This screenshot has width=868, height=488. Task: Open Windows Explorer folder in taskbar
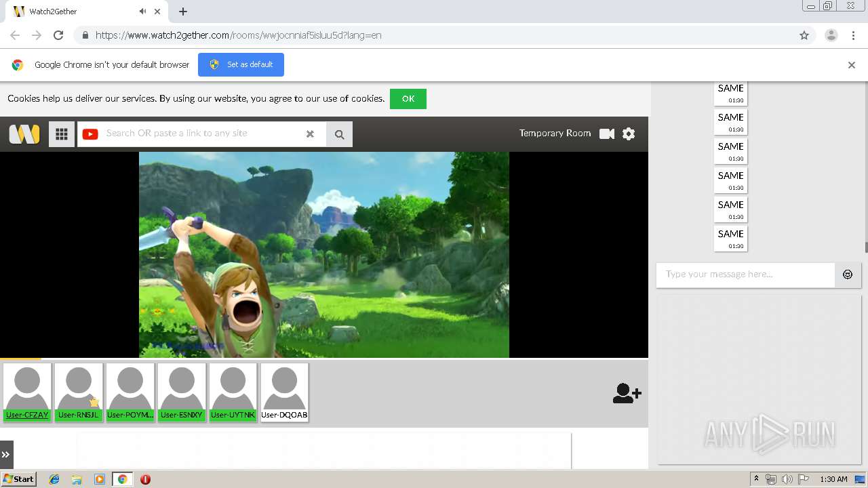77,479
